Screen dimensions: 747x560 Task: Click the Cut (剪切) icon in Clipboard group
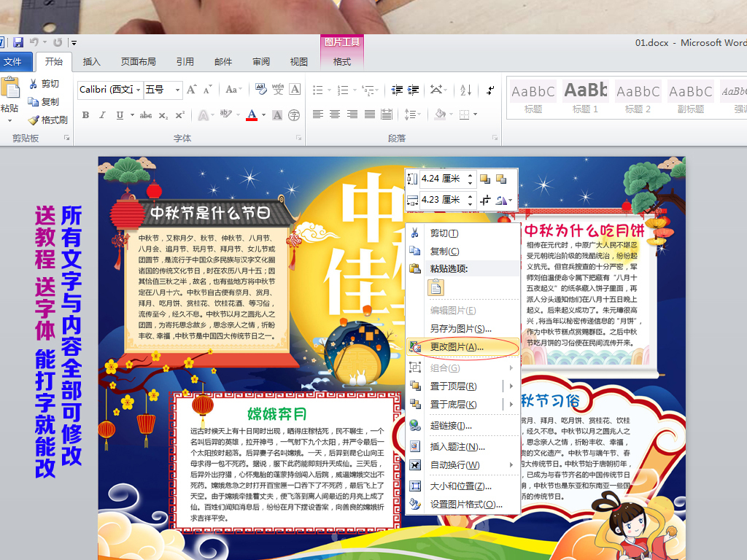(34, 83)
